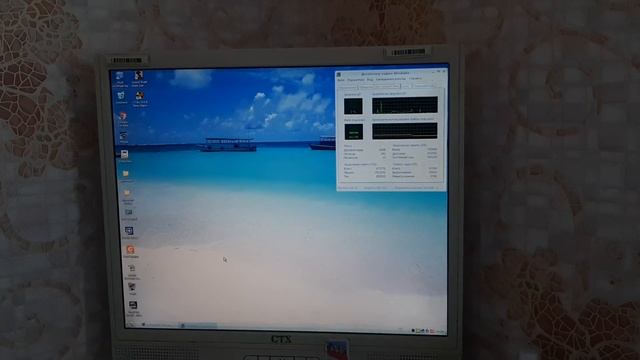The height and width of the screenshot is (360, 640).
Task: Open the black square icon at column bottom
Action: click(133, 305)
